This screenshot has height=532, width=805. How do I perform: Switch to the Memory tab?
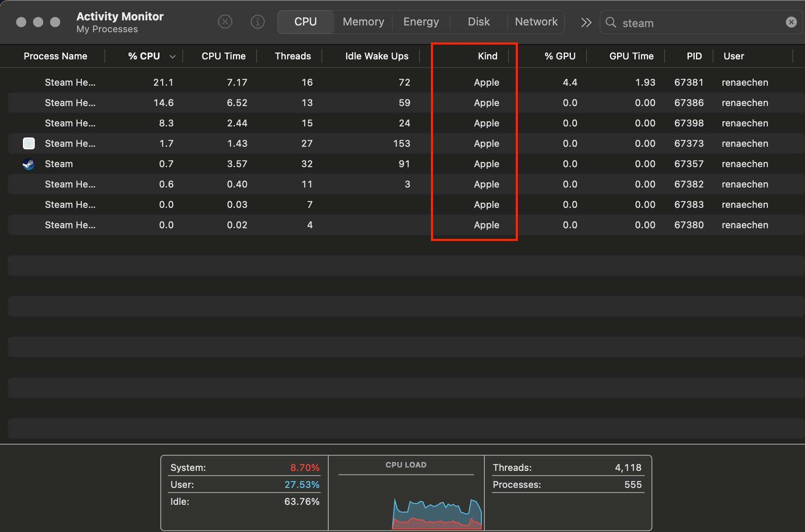coord(363,22)
